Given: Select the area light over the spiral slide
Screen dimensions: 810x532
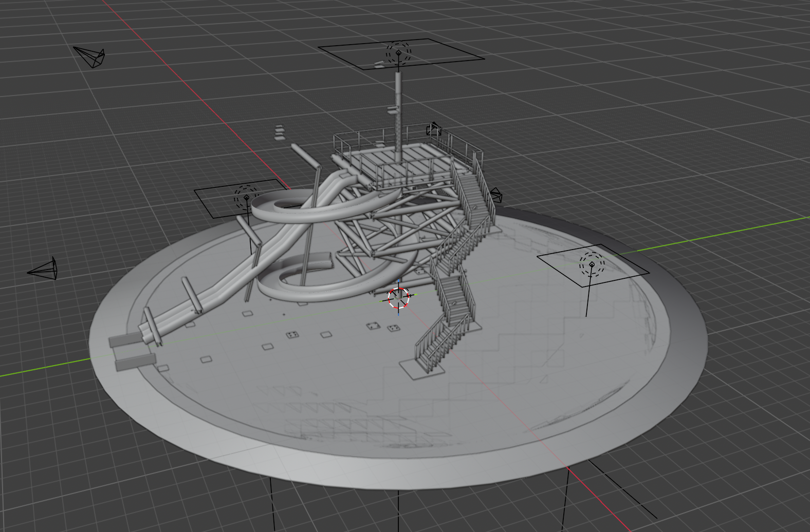Looking at the screenshot, I should (x=246, y=197).
